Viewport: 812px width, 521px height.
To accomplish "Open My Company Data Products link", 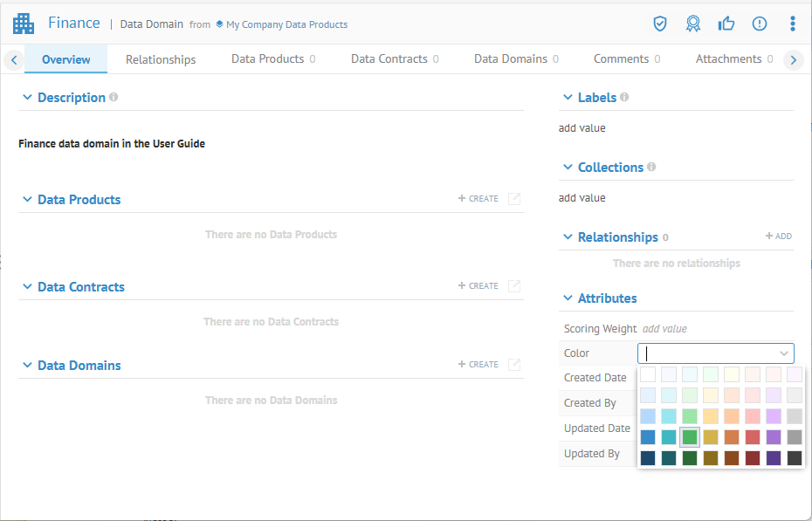I will pos(286,24).
